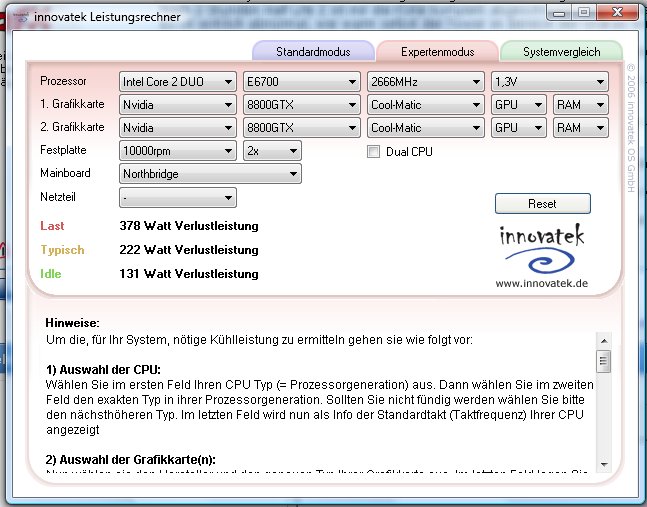Expand the 8800GTX dropdown for 2. Grafikkarte

click(302, 128)
